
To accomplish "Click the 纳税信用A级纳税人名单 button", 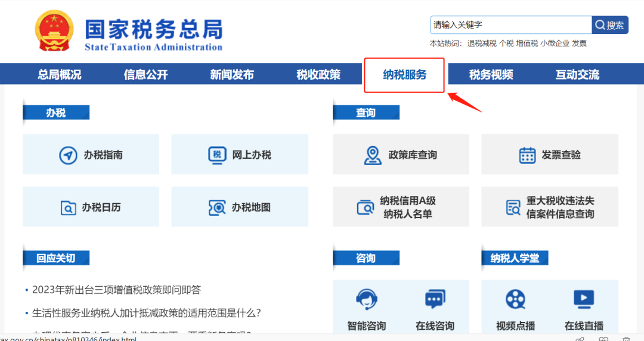I will coord(401,207).
